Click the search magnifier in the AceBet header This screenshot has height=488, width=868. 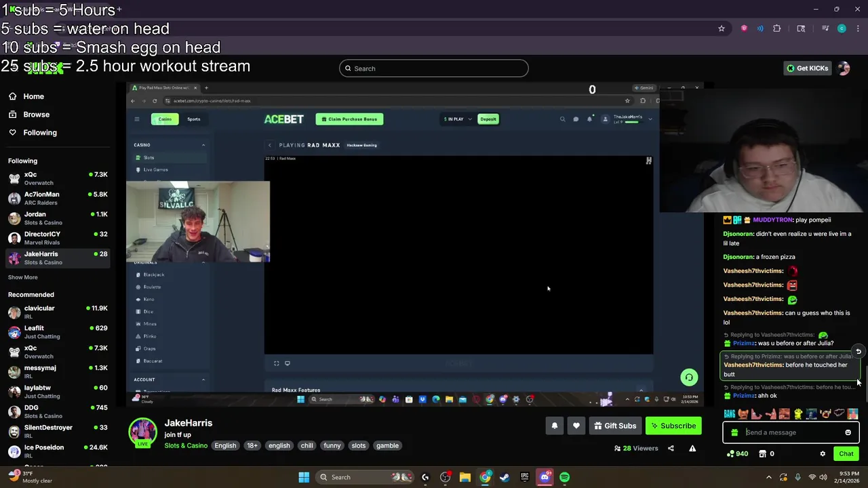pyautogui.click(x=562, y=119)
